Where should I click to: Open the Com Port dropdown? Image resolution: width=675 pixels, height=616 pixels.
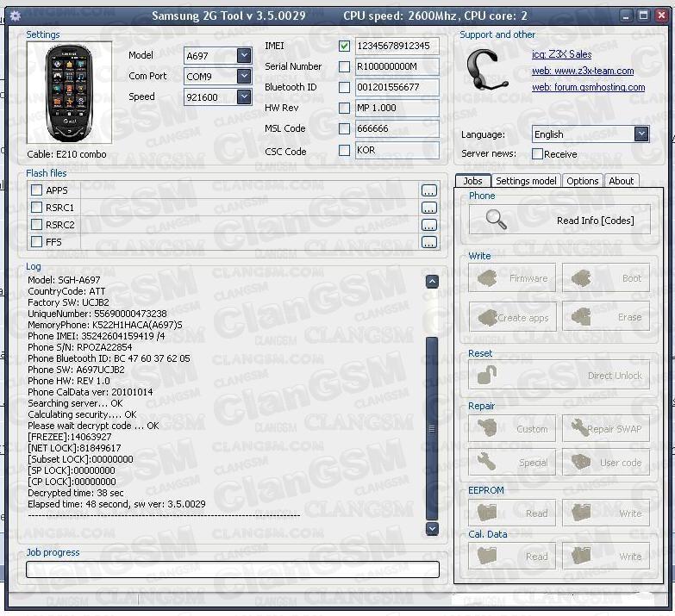tap(244, 76)
